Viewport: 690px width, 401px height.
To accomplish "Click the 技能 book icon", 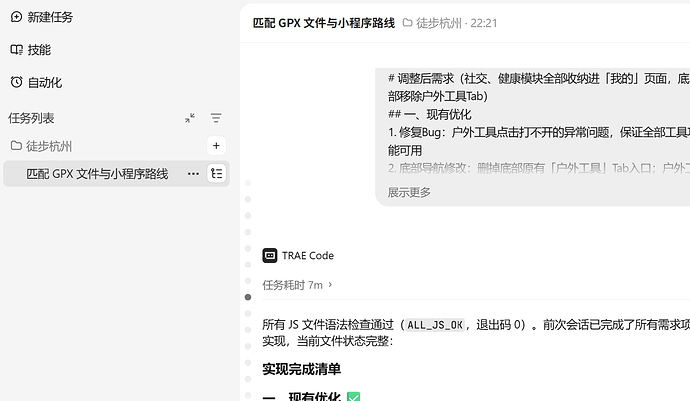I will click(x=16, y=50).
